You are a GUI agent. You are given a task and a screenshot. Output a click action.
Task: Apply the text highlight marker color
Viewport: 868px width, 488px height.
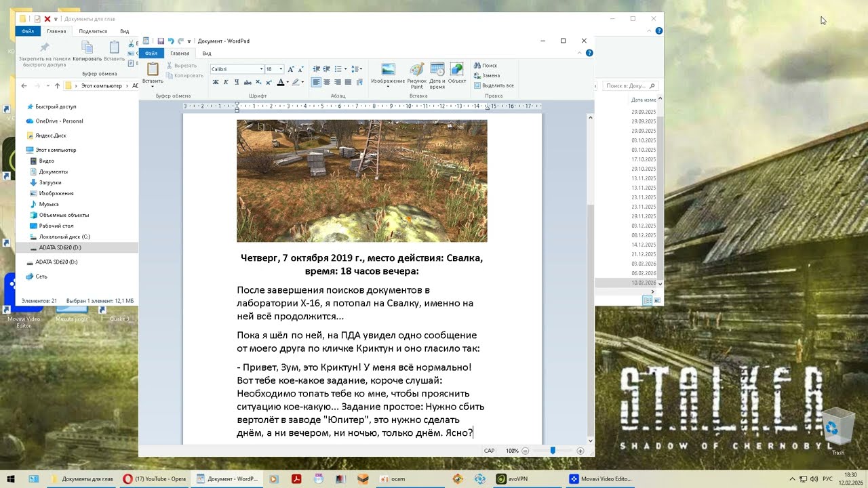(x=295, y=82)
